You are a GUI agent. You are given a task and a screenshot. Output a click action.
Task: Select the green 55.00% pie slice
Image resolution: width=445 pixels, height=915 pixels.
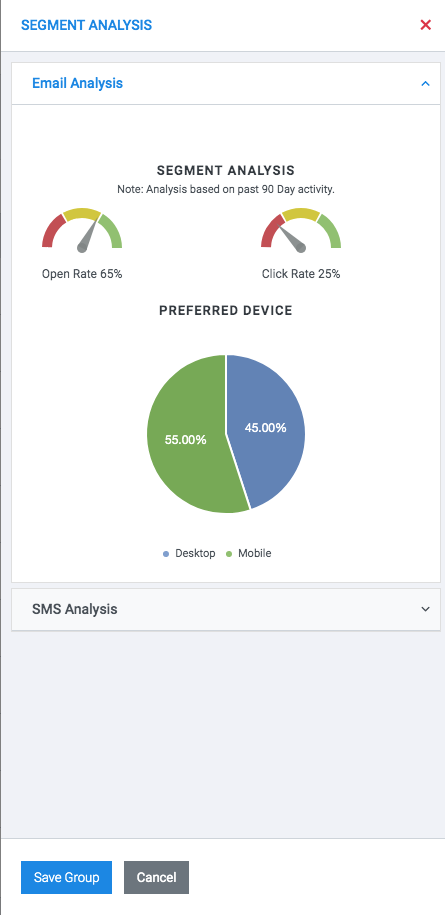click(184, 438)
